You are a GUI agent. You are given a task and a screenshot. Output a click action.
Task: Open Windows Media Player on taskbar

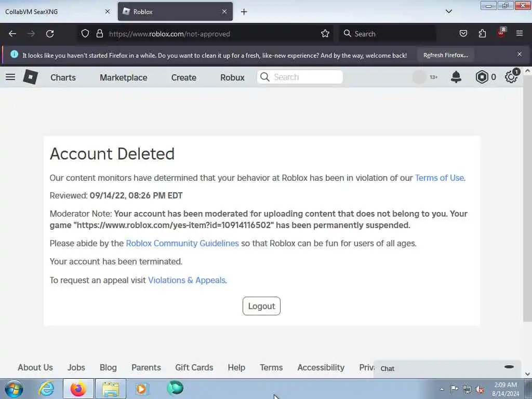point(142,389)
